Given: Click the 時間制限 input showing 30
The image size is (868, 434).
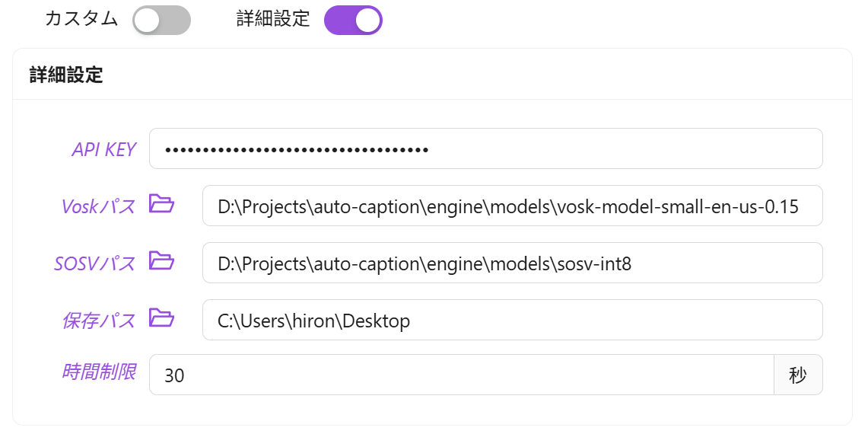Looking at the screenshot, I should coord(461,375).
